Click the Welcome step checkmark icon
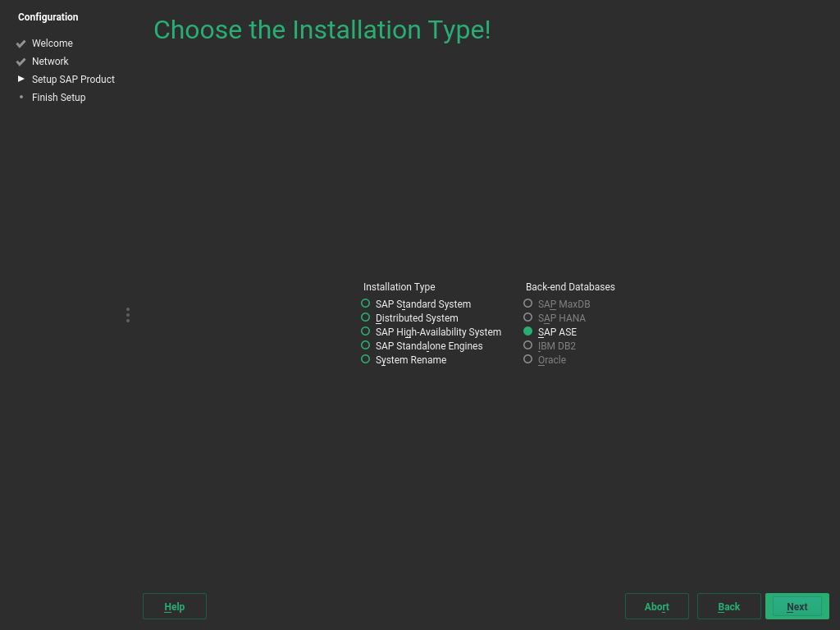 [x=21, y=43]
